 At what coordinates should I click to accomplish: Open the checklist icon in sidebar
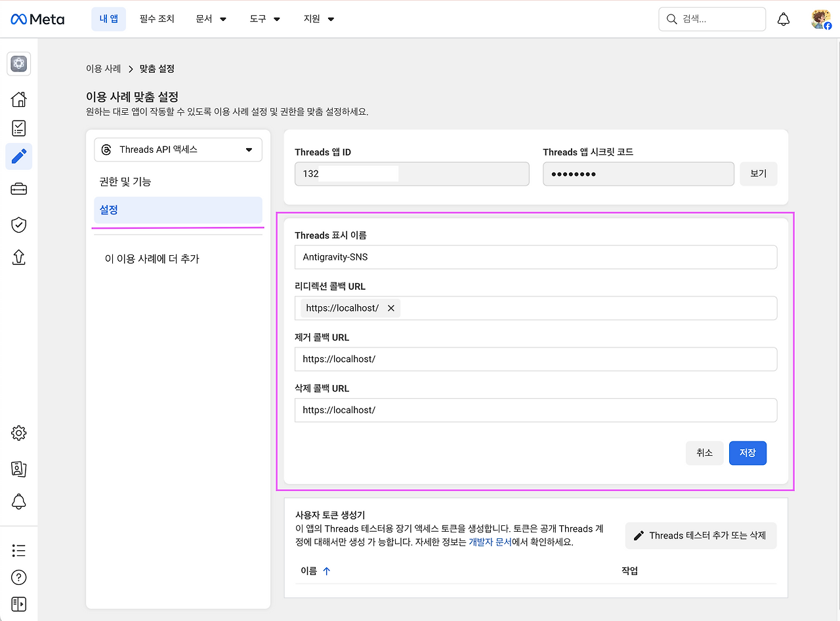pos(19,128)
